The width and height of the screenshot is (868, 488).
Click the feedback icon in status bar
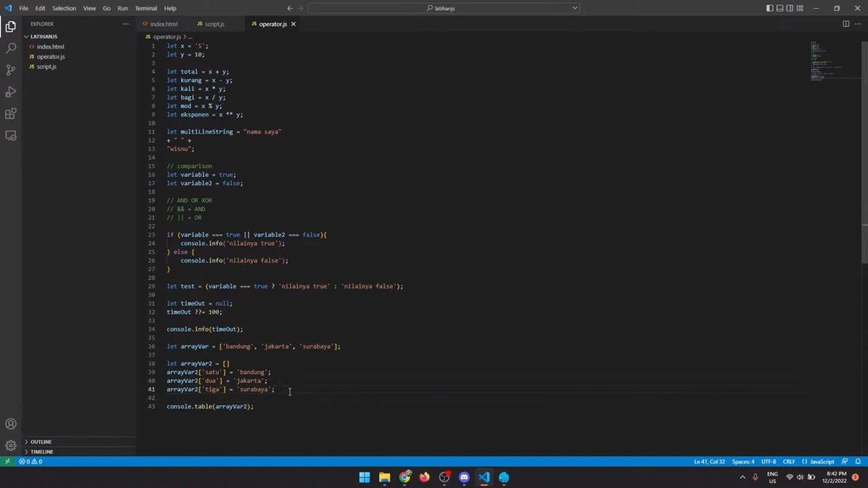tap(845, 461)
